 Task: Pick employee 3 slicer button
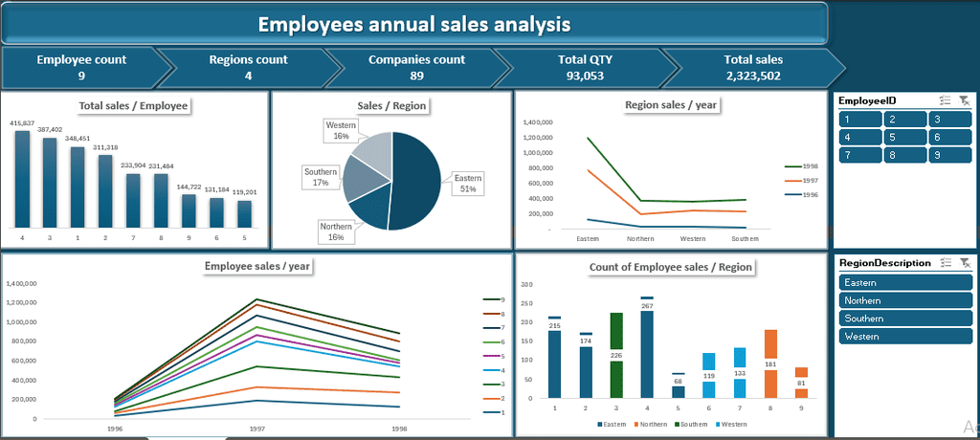(x=949, y=120)
